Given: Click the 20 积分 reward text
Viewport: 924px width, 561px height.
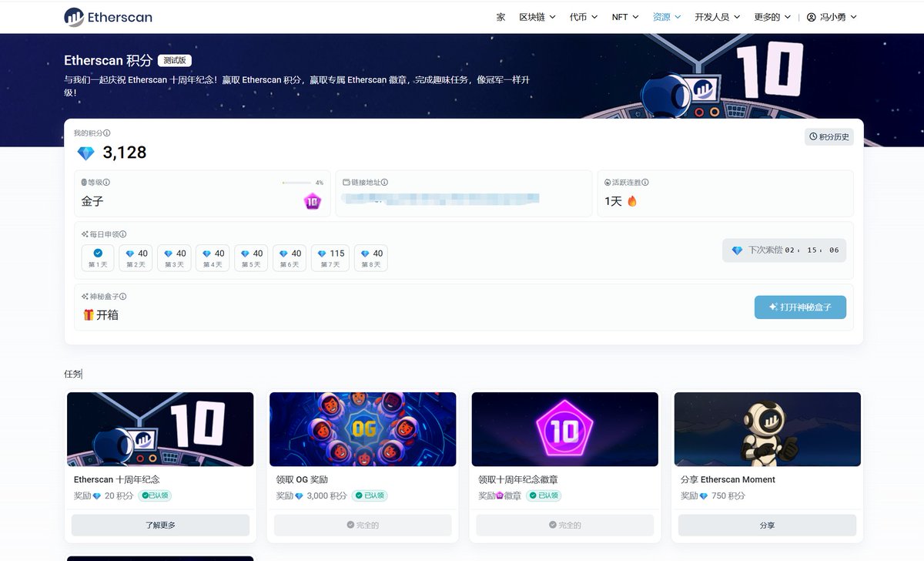Looking at the screenshot, I should pos(119,496).
